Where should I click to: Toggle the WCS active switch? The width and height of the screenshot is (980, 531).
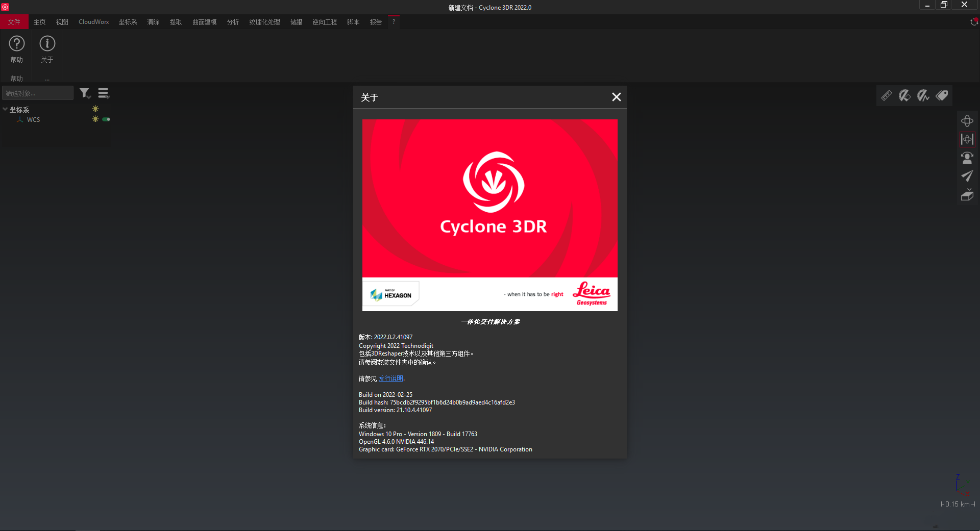pyautogui.click(x=106, y=119)
